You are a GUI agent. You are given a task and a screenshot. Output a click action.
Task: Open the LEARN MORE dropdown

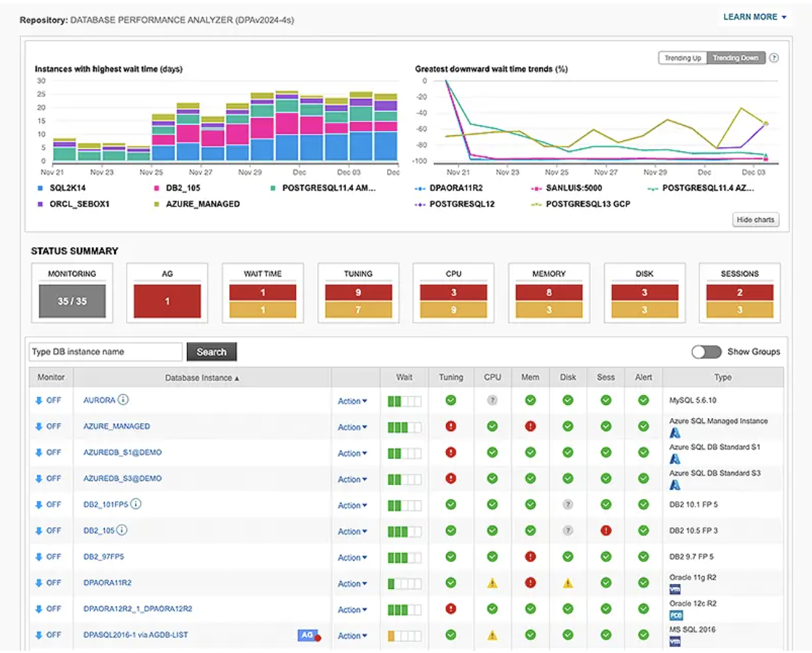756,16
